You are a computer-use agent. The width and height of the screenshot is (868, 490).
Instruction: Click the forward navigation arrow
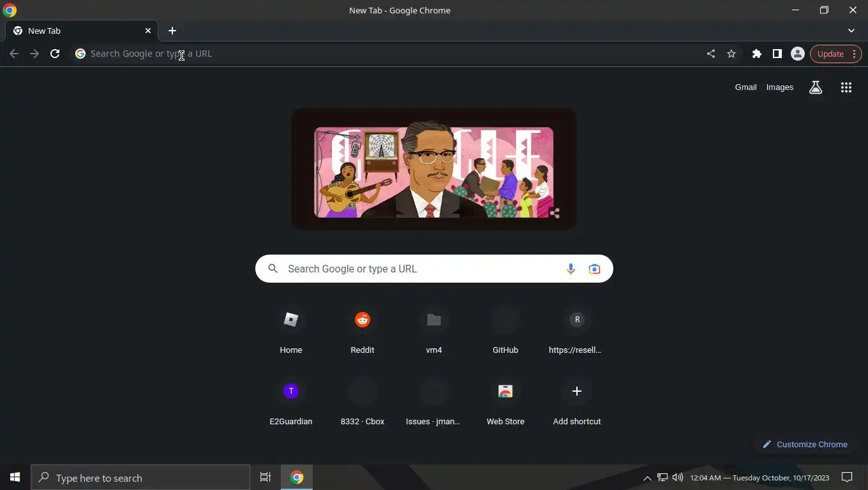(x=34, y=54)
